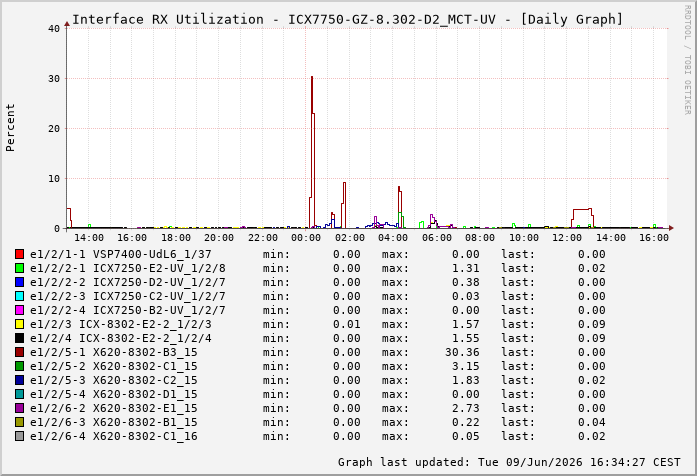
Task: Click the 04:00 label on the time axis
Action: tap(393, 238)
